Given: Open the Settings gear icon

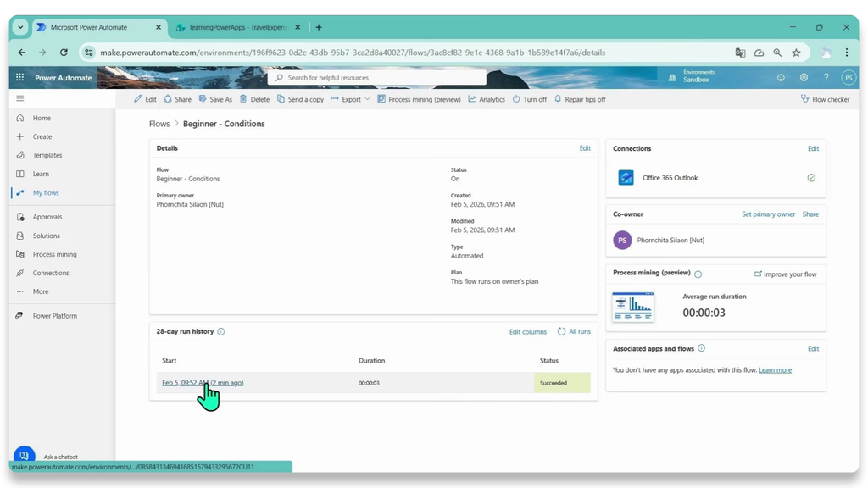Looking at the screenshot, I should (x=804, y=77).
